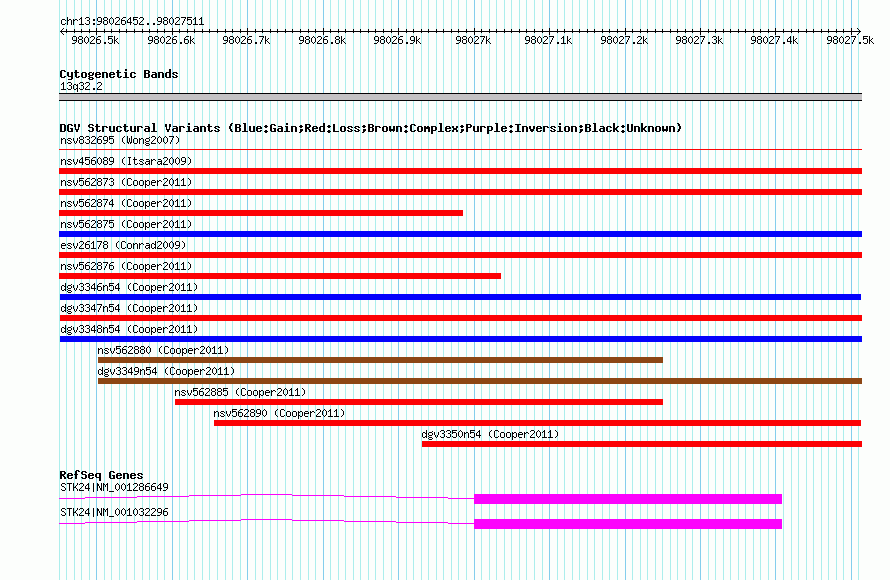Click the dgv3347n54 (Cooper2011) label
This screenshot has width=890, height=580.
pos(129,308)
